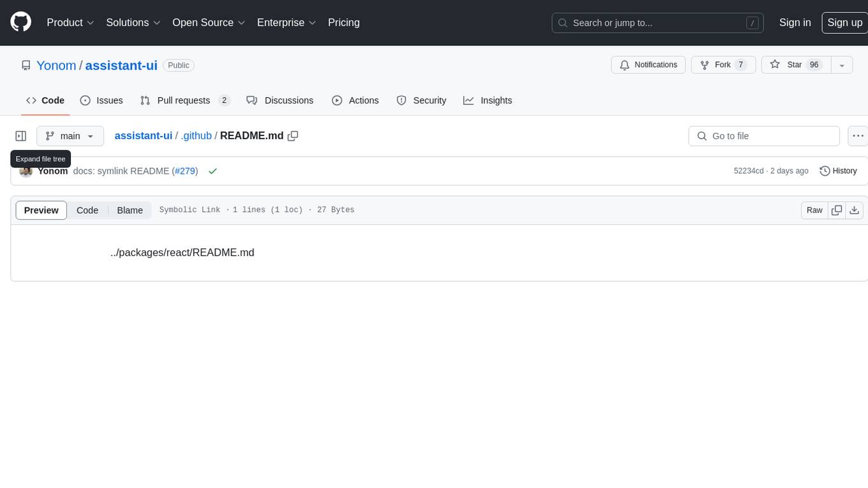This screenshot has height=488, width=868.
Task: Open the commit author Yonom link
Action: pos(53,171)
